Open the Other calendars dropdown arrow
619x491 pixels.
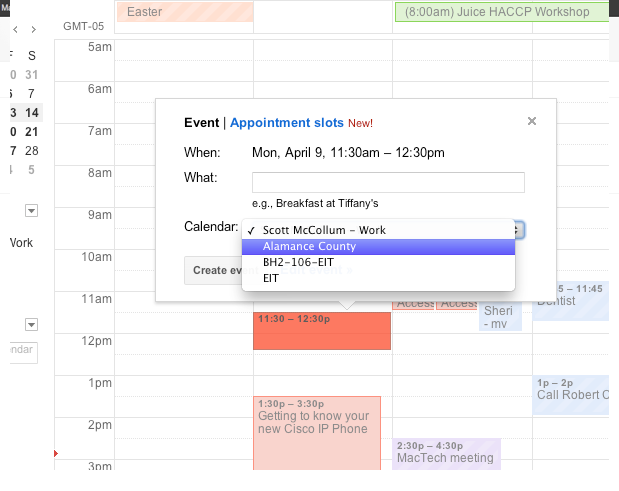coord(32,324)
